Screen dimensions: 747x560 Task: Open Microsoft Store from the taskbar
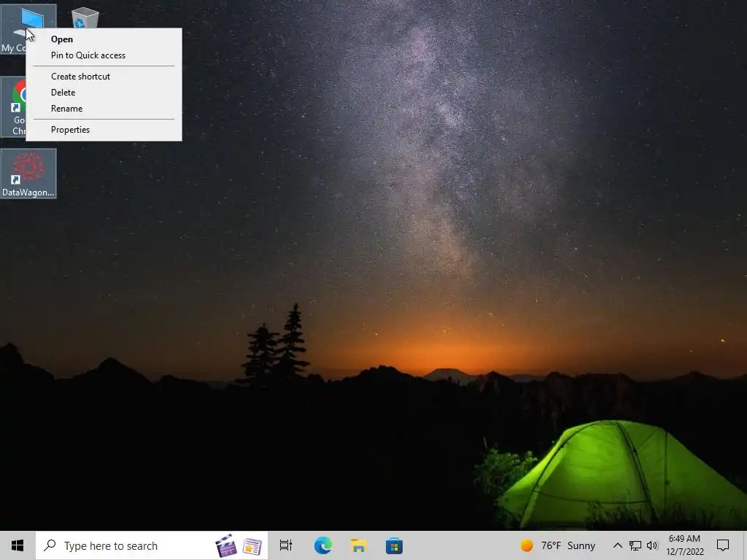tap(395, 545)
